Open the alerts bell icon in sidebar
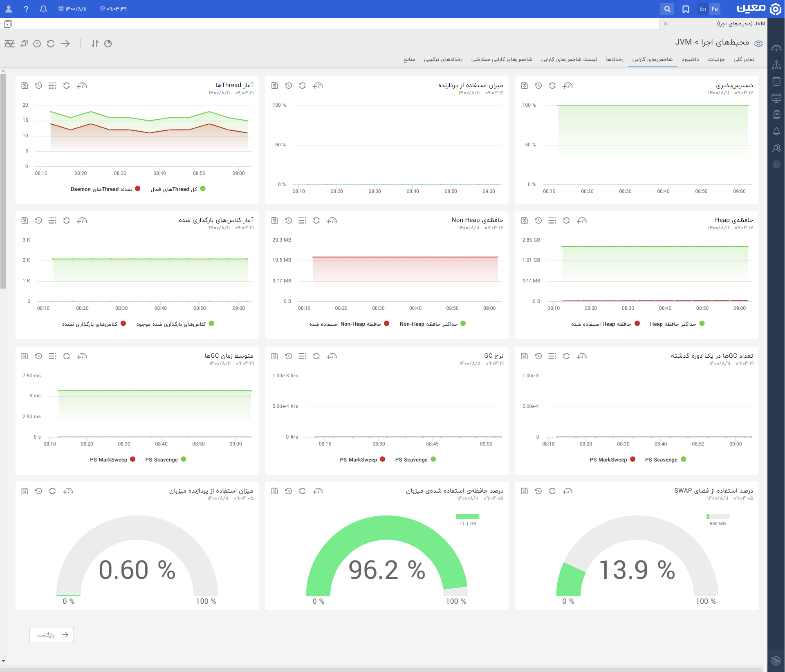 click(x=776, y=131)
